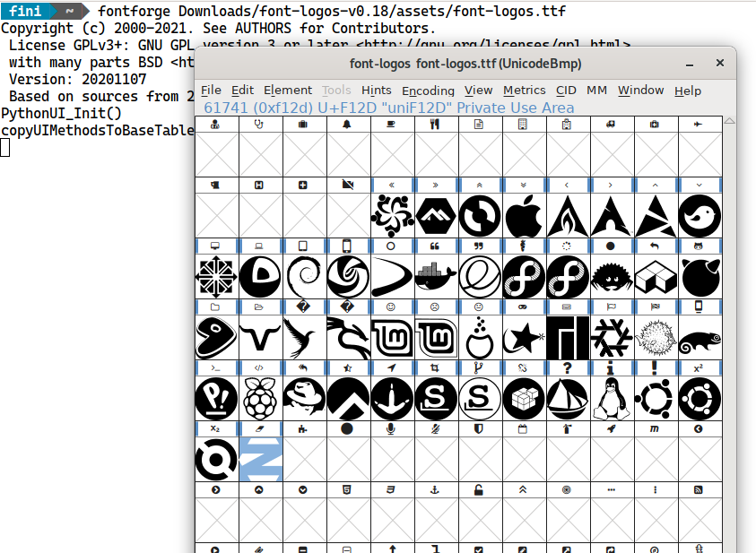756x553 pixels.
Task: Click the Tux penguin glyph
Action: (x=612, y=397)
